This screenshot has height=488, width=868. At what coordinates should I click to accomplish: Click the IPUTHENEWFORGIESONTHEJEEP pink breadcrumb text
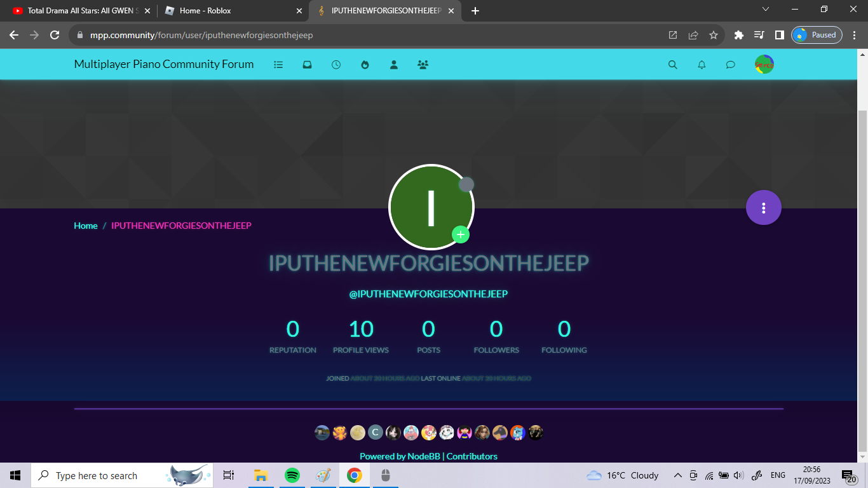pyautogui.click(x=181, y=226)
